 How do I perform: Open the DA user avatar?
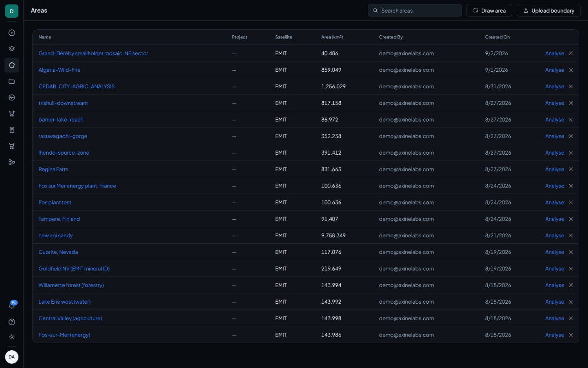point(12,357)
